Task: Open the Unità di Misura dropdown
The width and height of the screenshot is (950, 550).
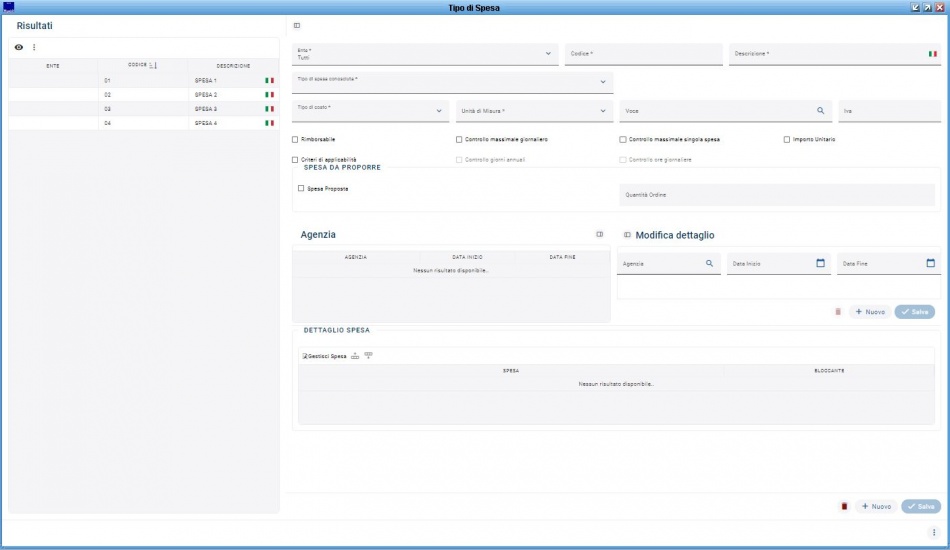Action: tap(603, 110)
